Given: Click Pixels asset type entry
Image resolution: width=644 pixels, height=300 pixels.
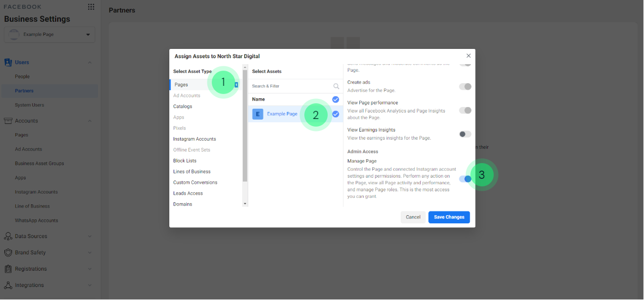Looking at the screenshot, I should (x=180, y=128).
